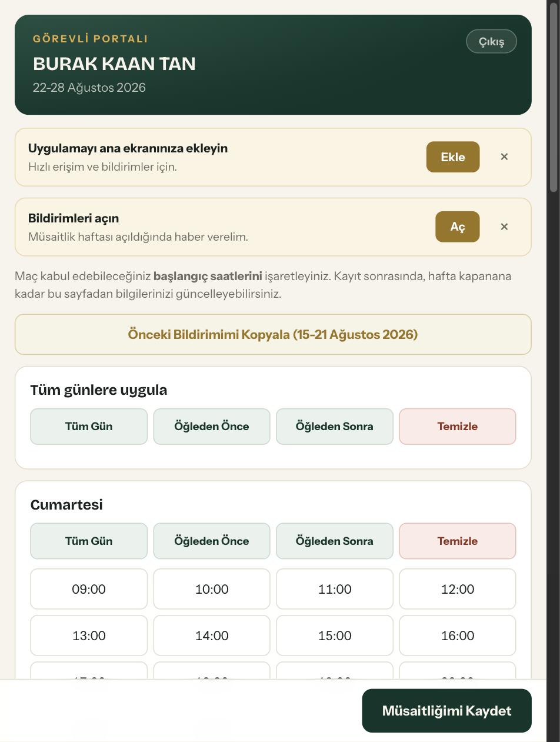Apply Öğleden Önce to all days

pos(212,427)
